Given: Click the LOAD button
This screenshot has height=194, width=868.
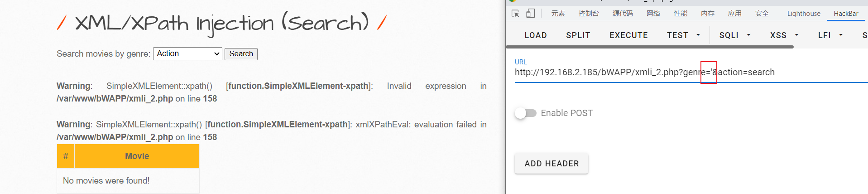Looking at the screenshot, I should click(x=536, y=35).
